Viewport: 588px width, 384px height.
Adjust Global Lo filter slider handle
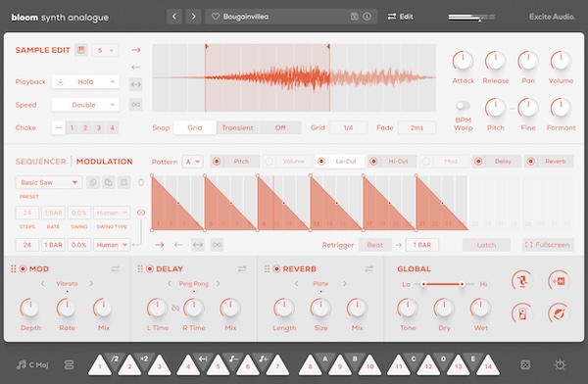(423, 284)
